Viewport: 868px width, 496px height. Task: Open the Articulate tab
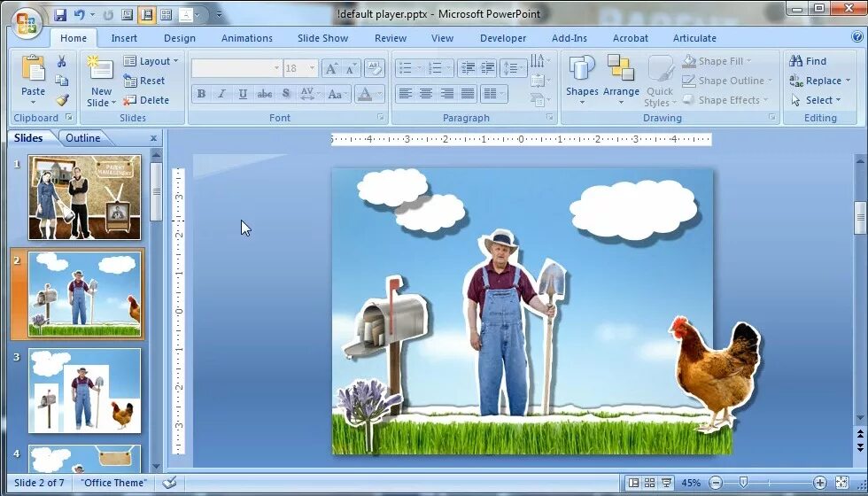[x=694, y=37]
